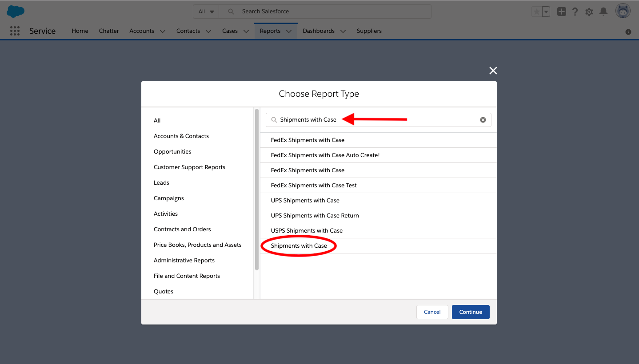Open the Reports tab
Image resolution: width=639 pixels, height=364 pixels.
270,31
